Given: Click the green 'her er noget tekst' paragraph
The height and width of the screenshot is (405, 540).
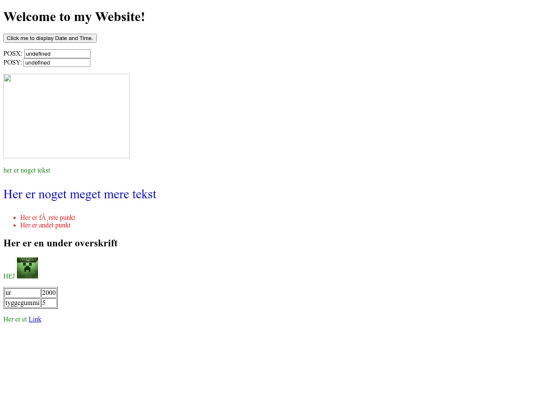Looking at the screenshot, I should click(27, 170).
